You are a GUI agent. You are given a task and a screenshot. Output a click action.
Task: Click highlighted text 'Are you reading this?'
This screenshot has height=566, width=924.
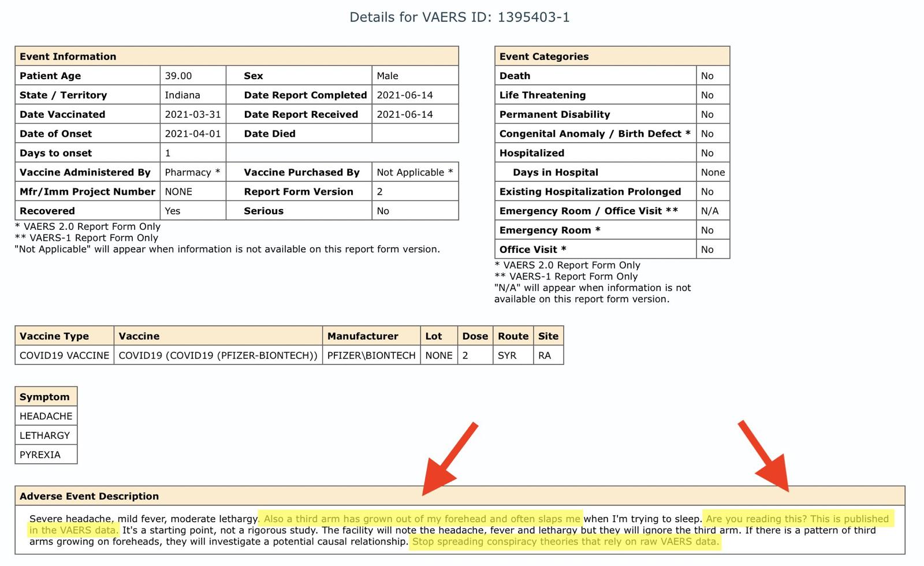pyautogui.click(x=751, y=519)
